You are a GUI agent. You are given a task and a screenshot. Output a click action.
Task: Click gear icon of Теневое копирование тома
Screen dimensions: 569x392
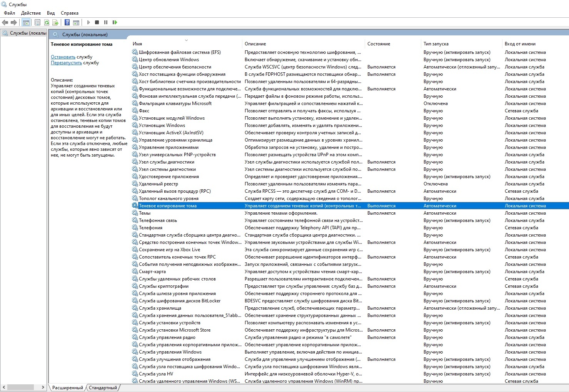(x=135, y=205)
